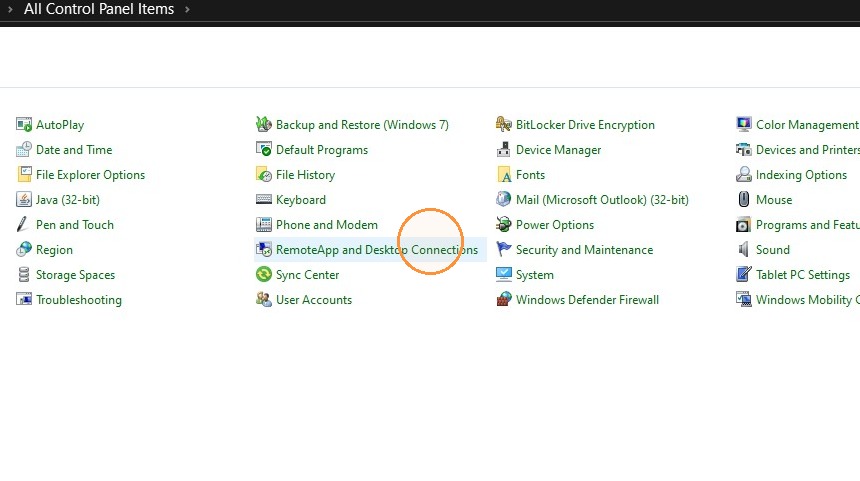Select the All Control Panel Items breadcrumb
The height and width of the screenshot is (481, 860).
click(99, 9)
